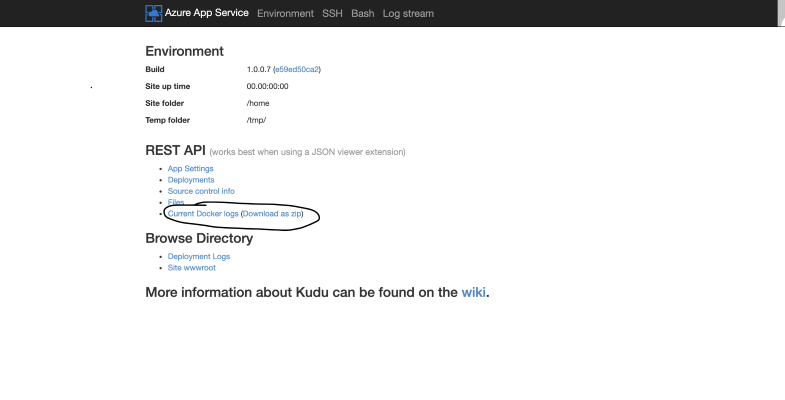Open the Environment menu item

pyautogui.click(x=285, y=14)
